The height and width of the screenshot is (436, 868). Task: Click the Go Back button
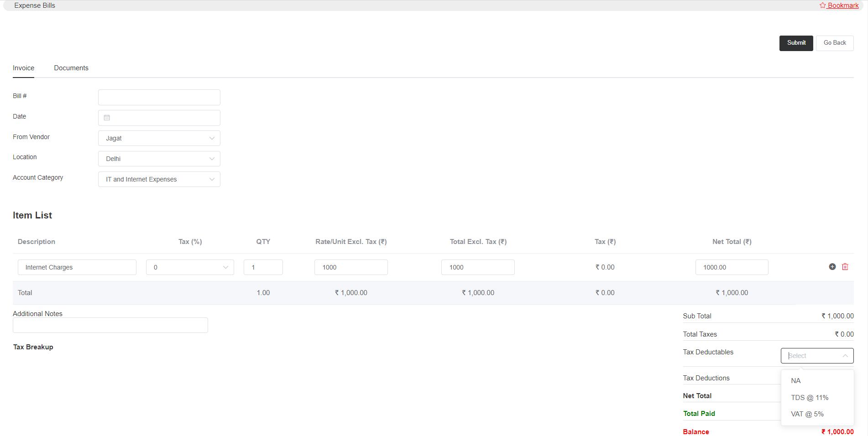[x=834, y=42]
